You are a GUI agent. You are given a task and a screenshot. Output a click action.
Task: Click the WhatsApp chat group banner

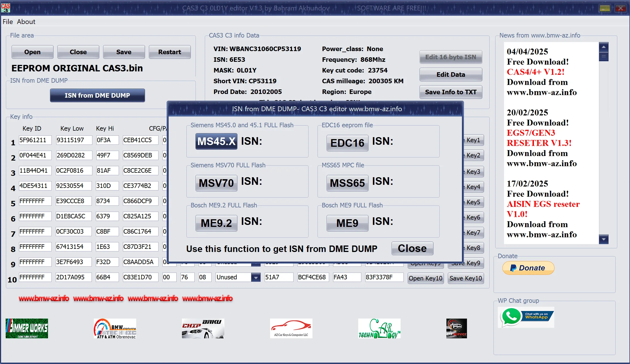click(526, 317)
